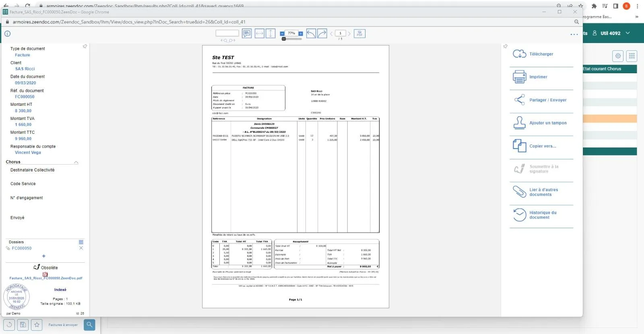Click the Horodatage archive stamp
Viewport: 644px width, 334px height.
(16, 297)
